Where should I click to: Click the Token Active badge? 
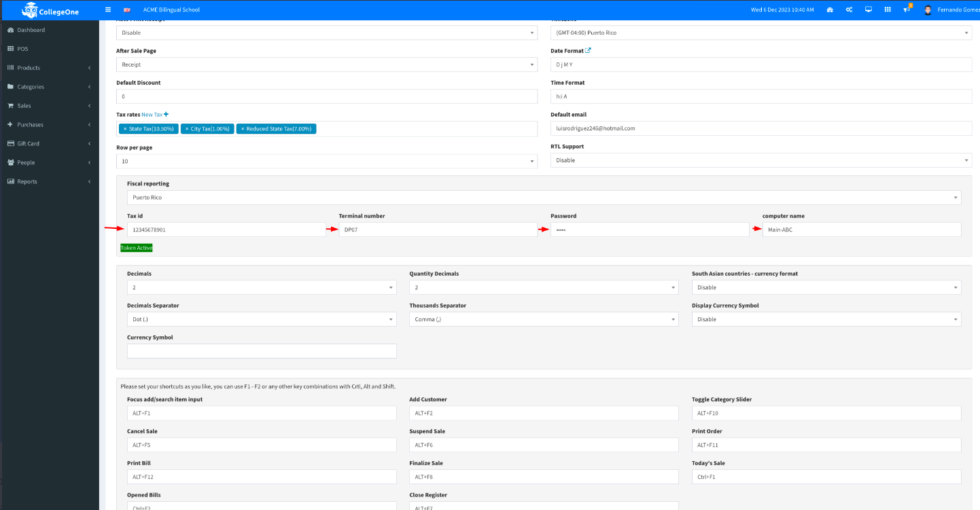tap(137, 248)
